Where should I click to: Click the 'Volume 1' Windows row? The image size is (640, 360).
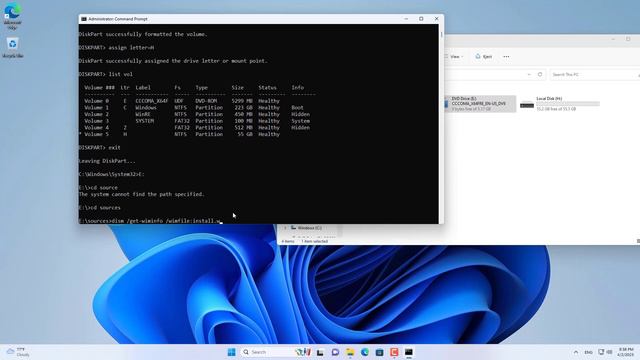point(194,108)
